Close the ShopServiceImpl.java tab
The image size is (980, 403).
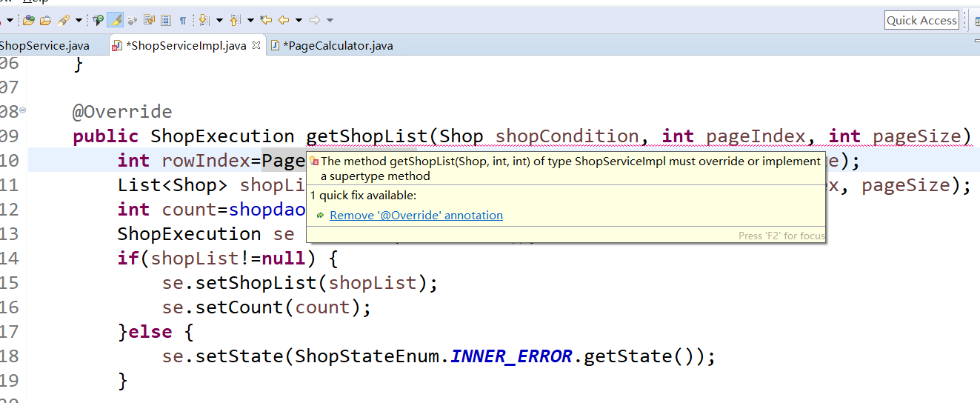coord(256,45)
